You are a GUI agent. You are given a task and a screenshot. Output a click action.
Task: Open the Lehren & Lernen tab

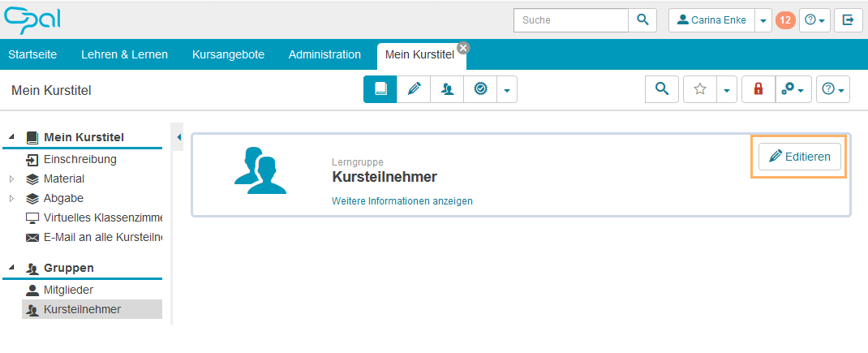(125, 54)
